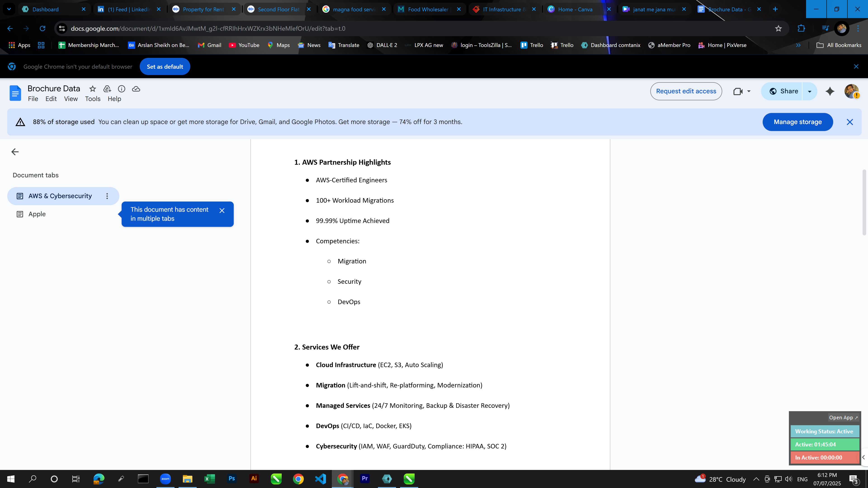The height and width of the screenshot is (488, 868).
Task: Click the Move to Drive folder icon
Action: click(107, 89)
